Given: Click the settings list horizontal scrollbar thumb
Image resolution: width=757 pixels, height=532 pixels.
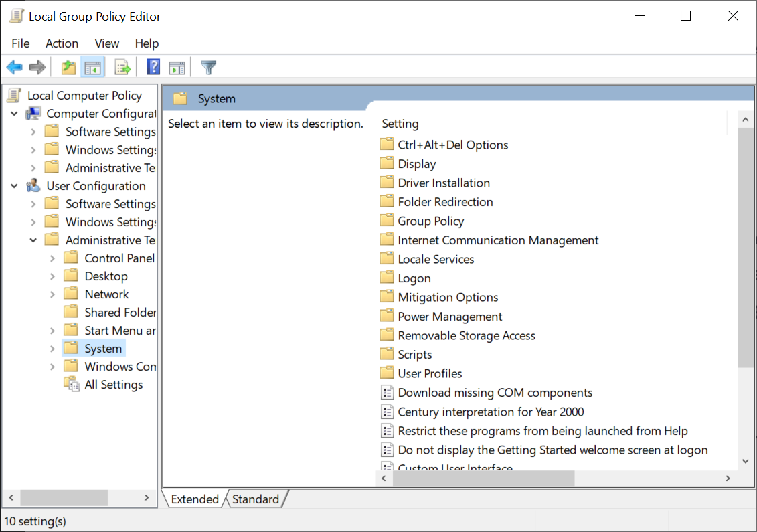Looking at the screenshot, I should pos(484,478).
